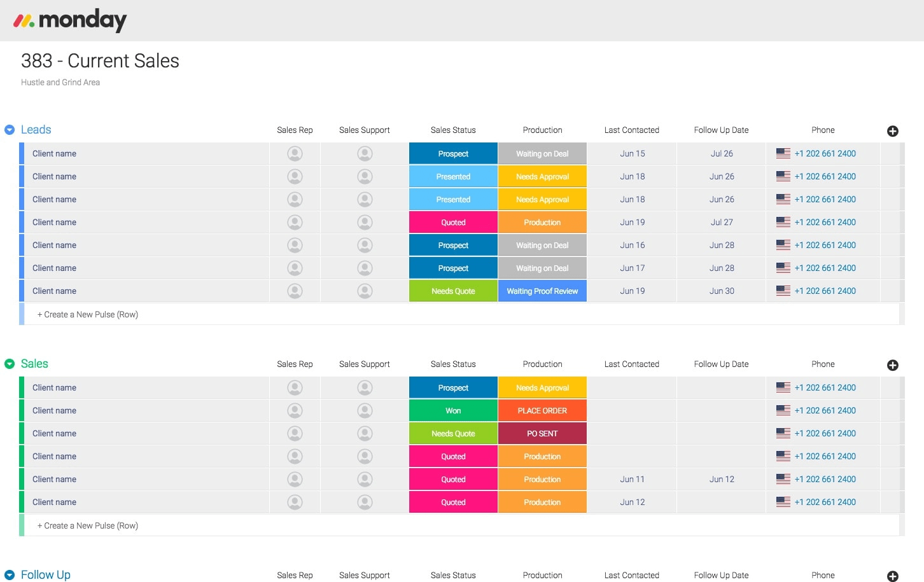This screenshot has width=924, height=582.
Task: Open the monday logo home link
Action: point(70,20)
